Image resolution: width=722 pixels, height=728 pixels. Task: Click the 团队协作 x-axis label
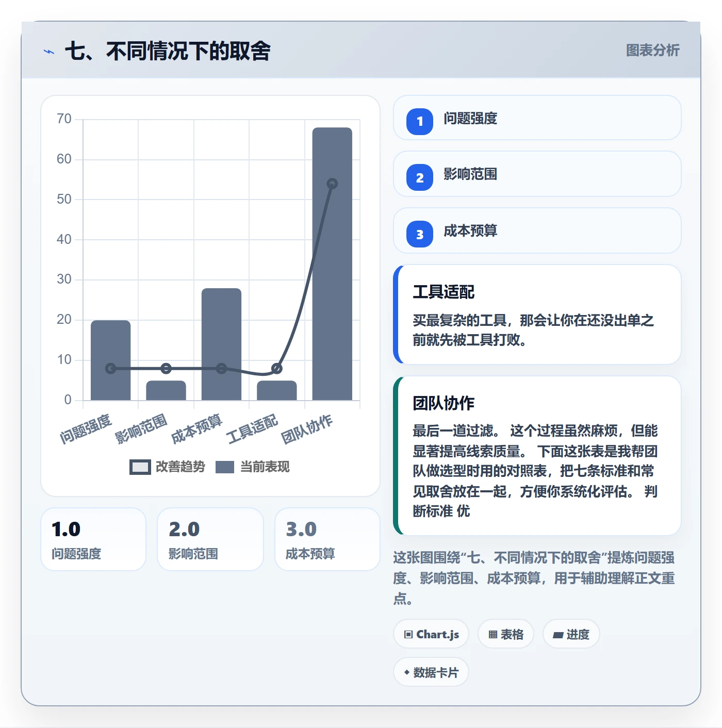[x=307, y=429]
